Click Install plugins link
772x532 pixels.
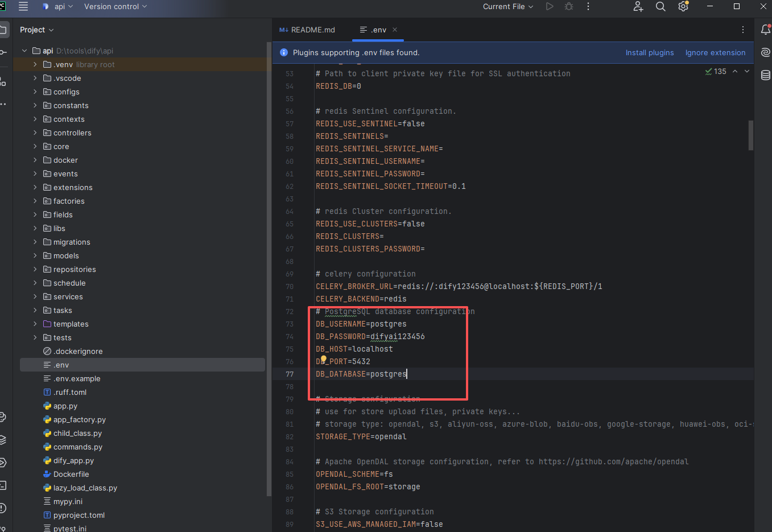[650, 52]
